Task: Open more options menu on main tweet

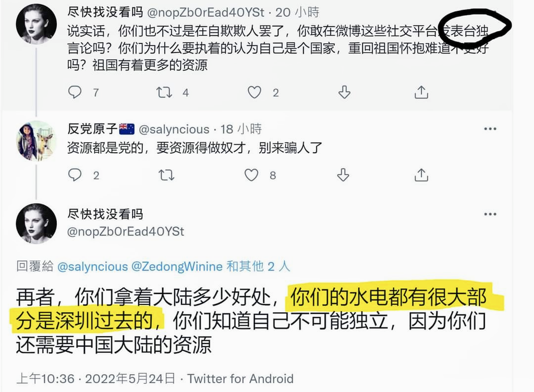Action: pyautogui.click(x=490, y=214)
